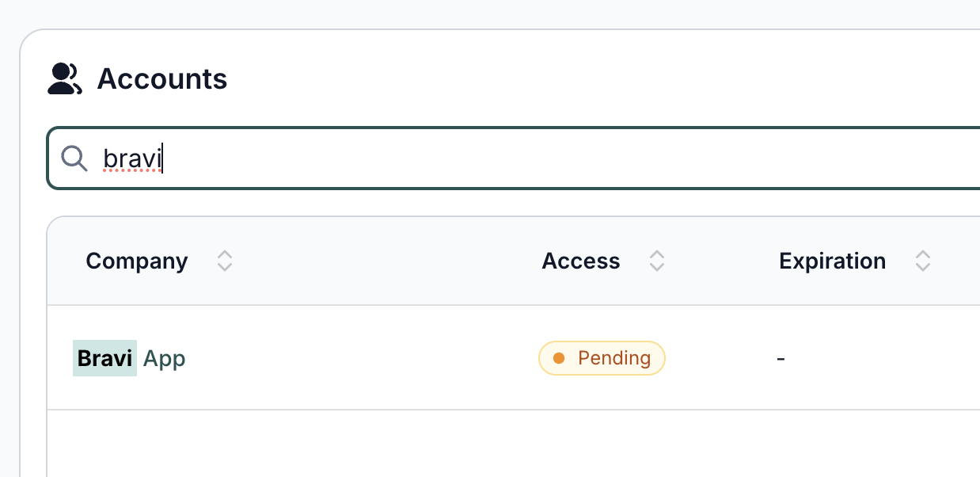Click the orange dot in the Pending badge
The width and height of the screenshot is (980, 477).
559,358
